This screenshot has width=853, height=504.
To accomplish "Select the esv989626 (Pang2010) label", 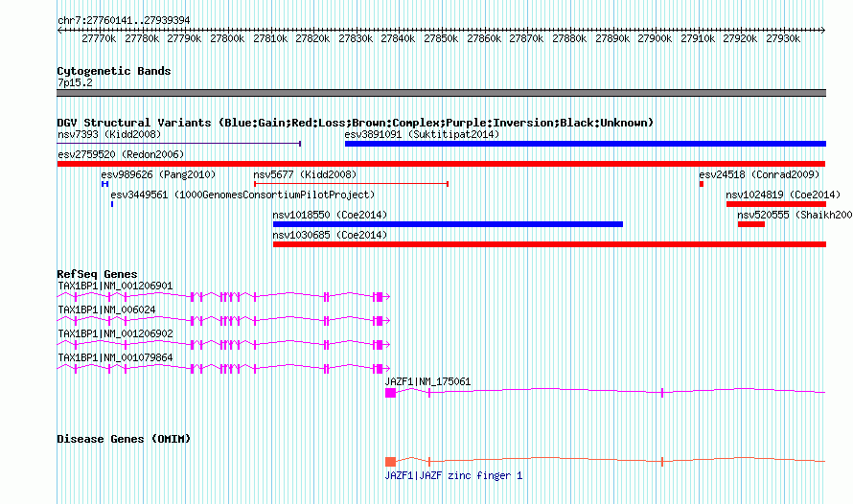I will point(158,175).
